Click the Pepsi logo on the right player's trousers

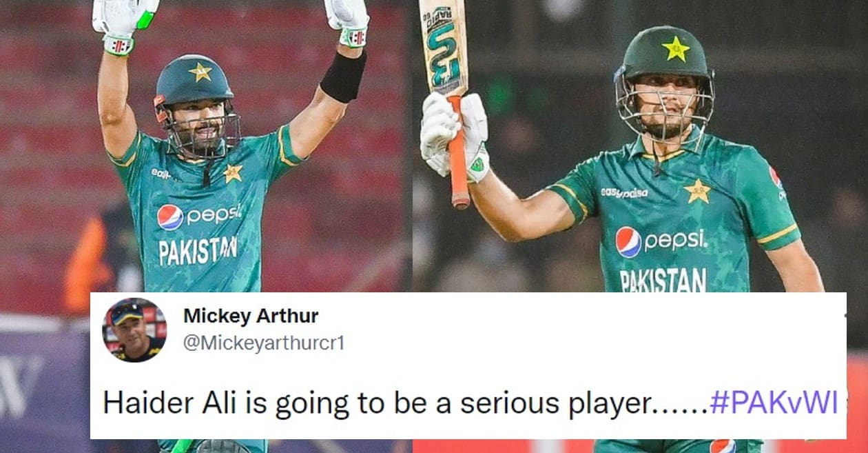pos(721,446)
